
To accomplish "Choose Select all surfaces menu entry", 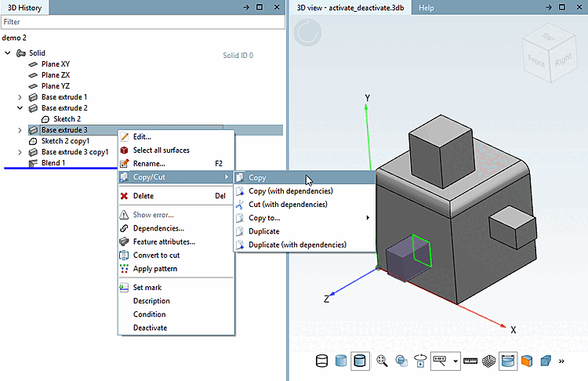I will [x=176, y=150].
